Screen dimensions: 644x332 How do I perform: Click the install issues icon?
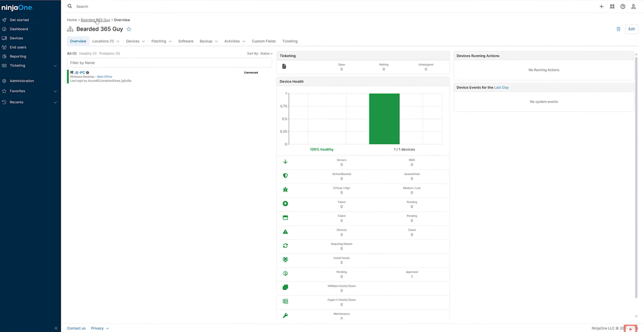pyautogui.click(x=285, y=259)
